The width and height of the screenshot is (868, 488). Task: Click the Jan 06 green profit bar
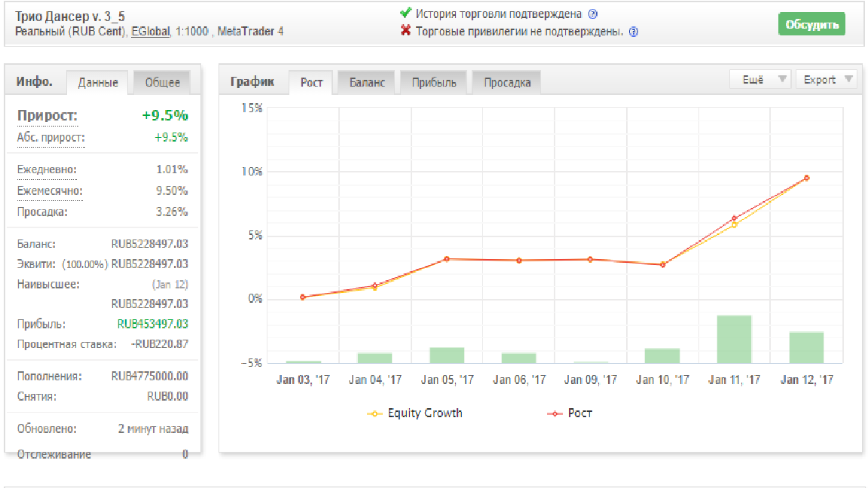click(518, 358)
